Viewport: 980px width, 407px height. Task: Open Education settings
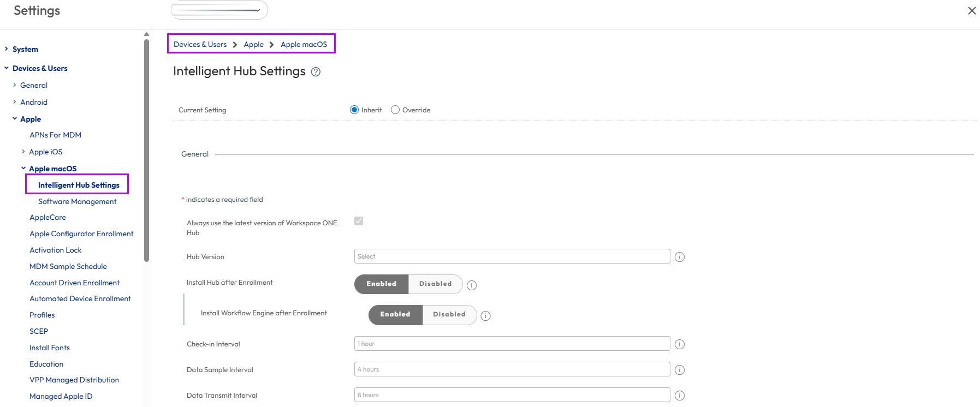tap(46, 364)
